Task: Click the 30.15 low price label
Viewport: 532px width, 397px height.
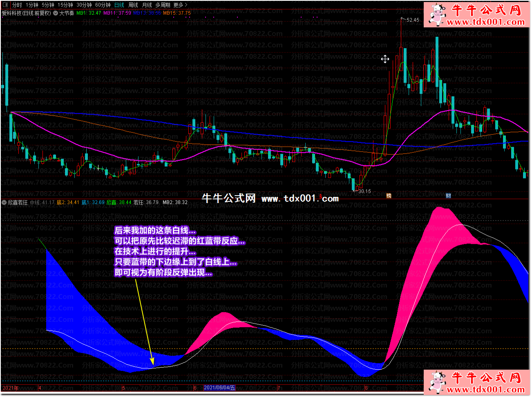Action: coord(364,191)
